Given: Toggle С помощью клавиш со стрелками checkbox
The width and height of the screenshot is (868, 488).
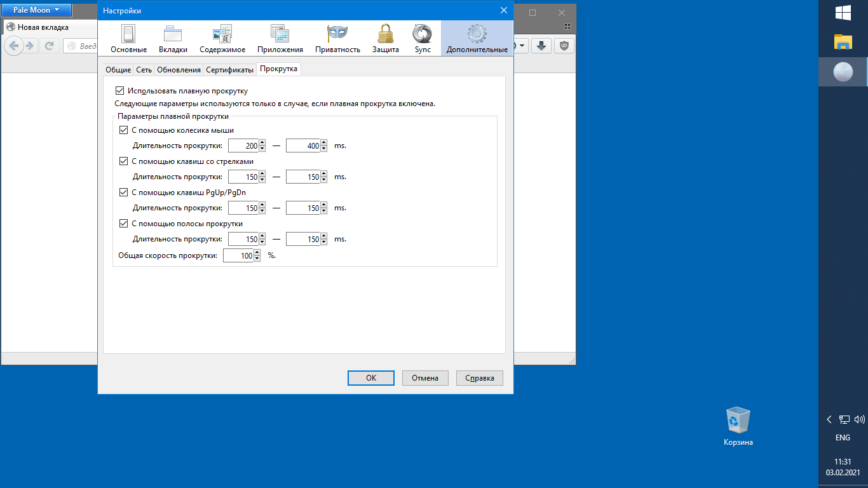Looking at the screenshot, I should pyautogui.click(x=124, y=161).
